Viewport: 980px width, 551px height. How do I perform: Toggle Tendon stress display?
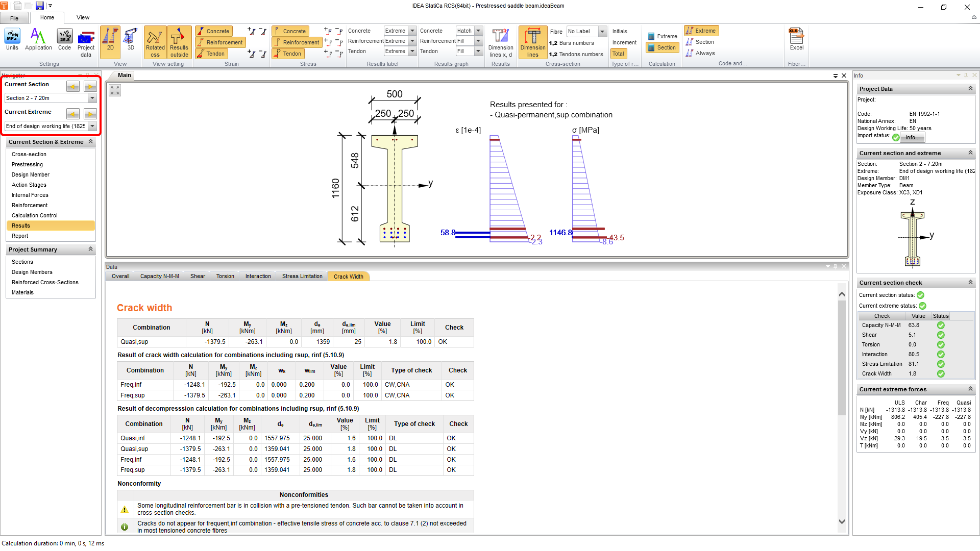(288, 54)
